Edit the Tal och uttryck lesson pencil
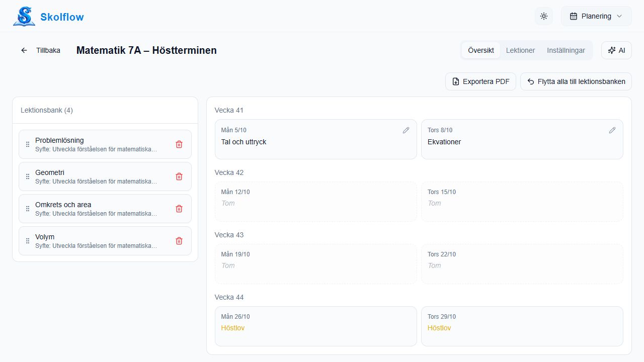The image size is (644, 362). pyautogui.click(x=406, y=130)
